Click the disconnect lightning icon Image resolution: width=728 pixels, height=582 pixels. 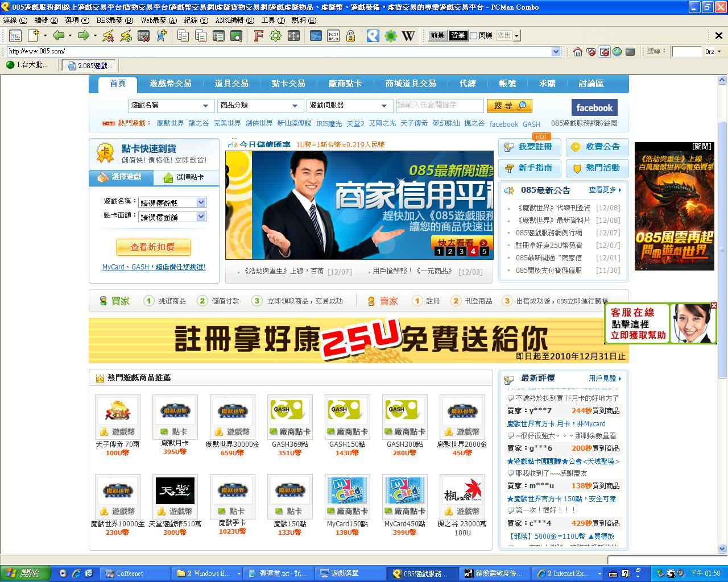pos(108,36)
